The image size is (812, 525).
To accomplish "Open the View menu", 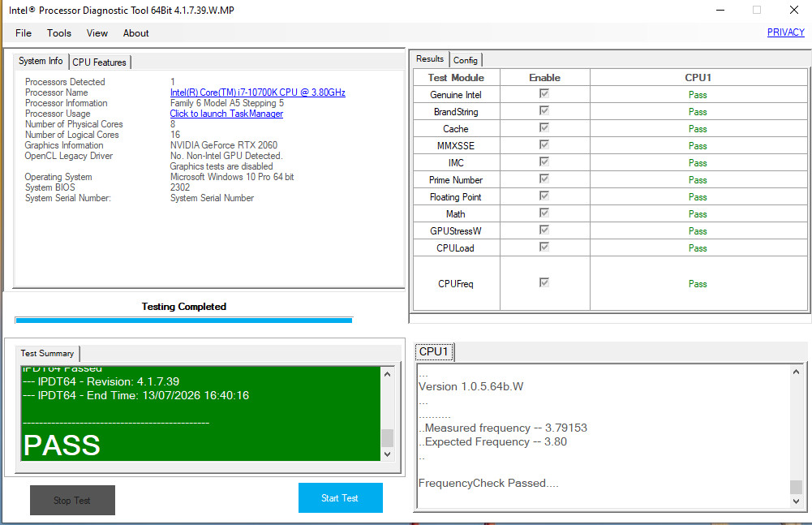I will pos(97,33).
